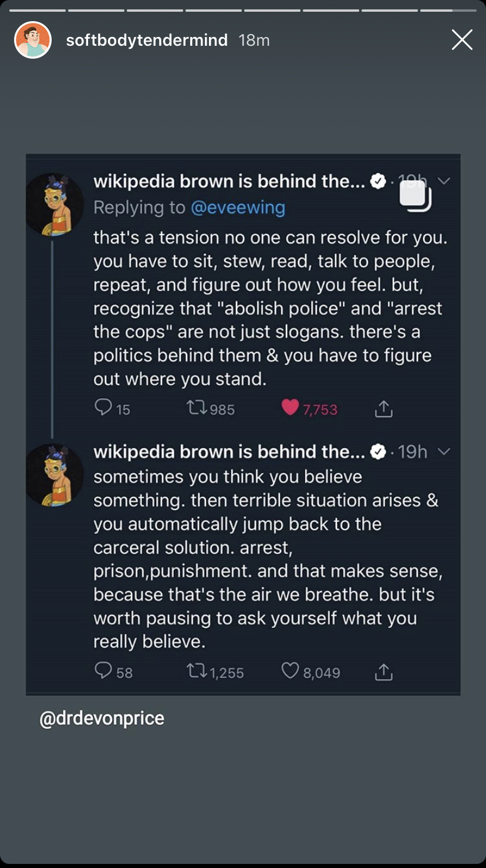
Task: Expand chevron menu on second tweet
Action: [x=444, y=451]
